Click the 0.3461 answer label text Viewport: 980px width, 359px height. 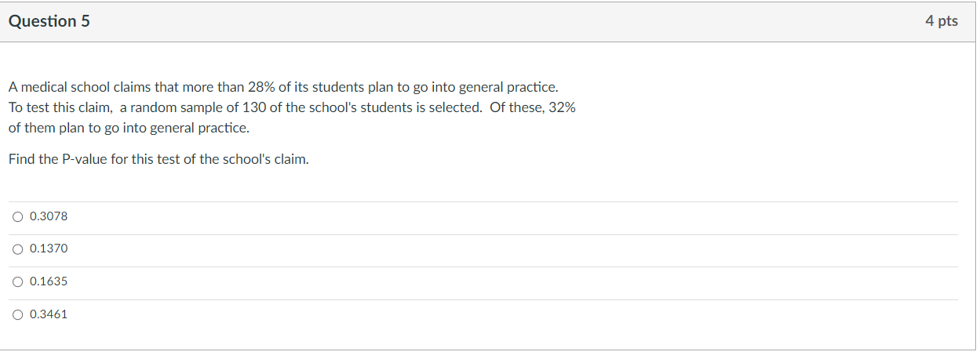click(49, 314)
